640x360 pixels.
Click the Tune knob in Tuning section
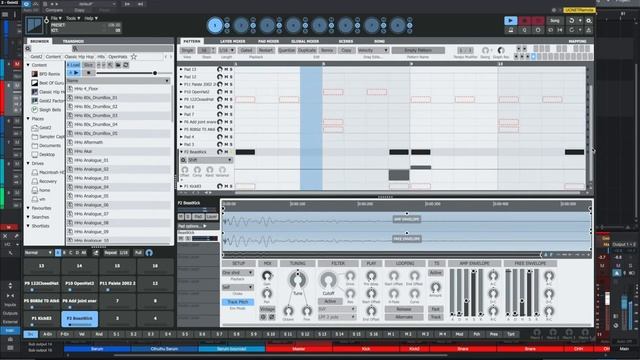pos(298,280)
